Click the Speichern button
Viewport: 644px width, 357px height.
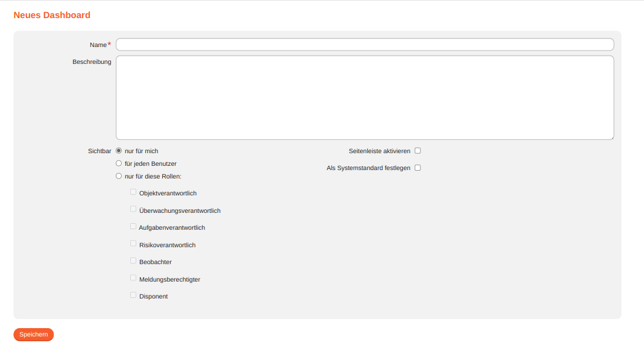33,334
